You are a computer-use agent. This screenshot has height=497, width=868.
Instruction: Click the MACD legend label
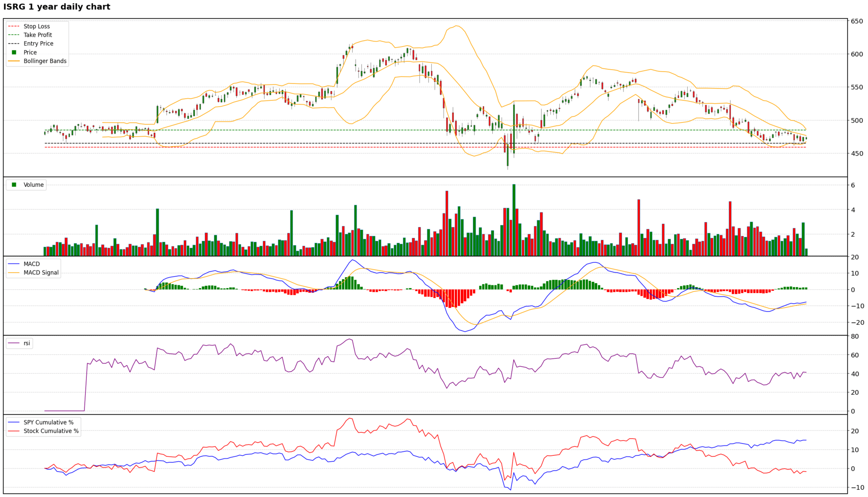tap(32, 264)
